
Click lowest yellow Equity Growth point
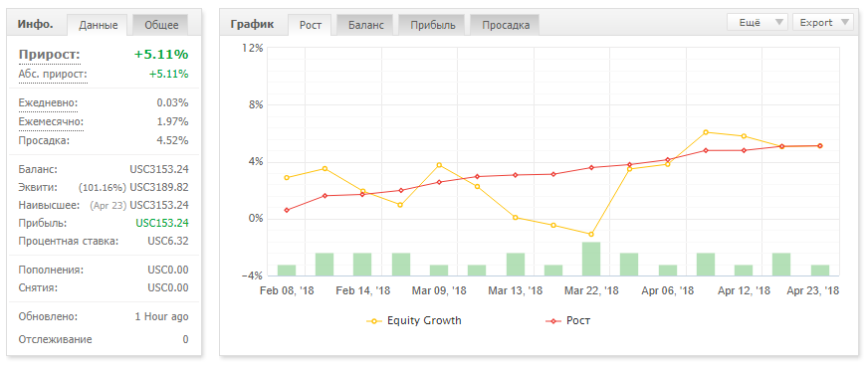coord(591,235)
